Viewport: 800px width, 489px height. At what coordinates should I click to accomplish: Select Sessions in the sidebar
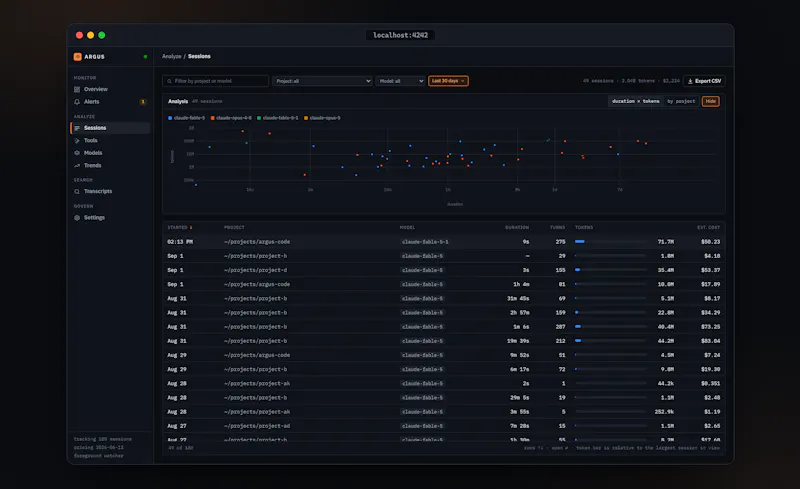[x=110, y=128]
